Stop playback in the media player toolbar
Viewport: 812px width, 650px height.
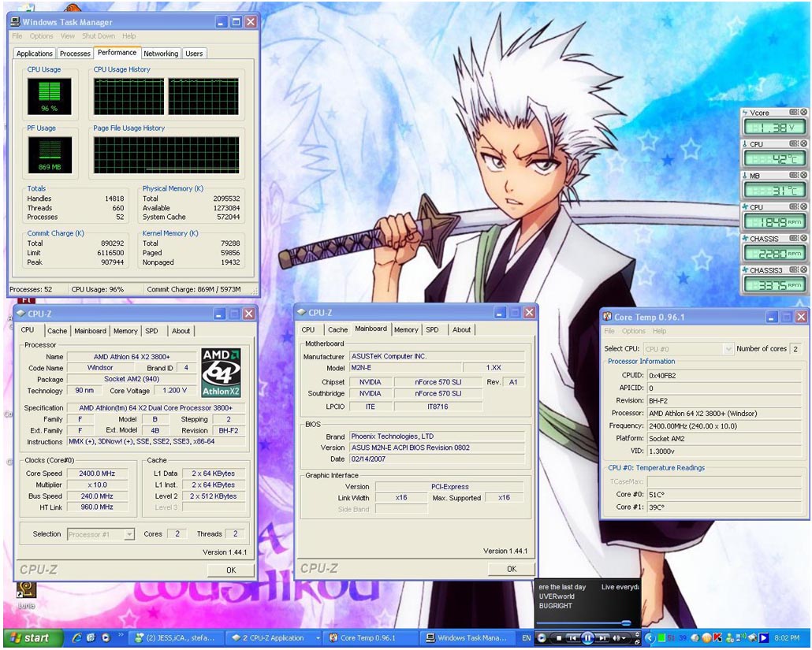click(x=559, y=638)
